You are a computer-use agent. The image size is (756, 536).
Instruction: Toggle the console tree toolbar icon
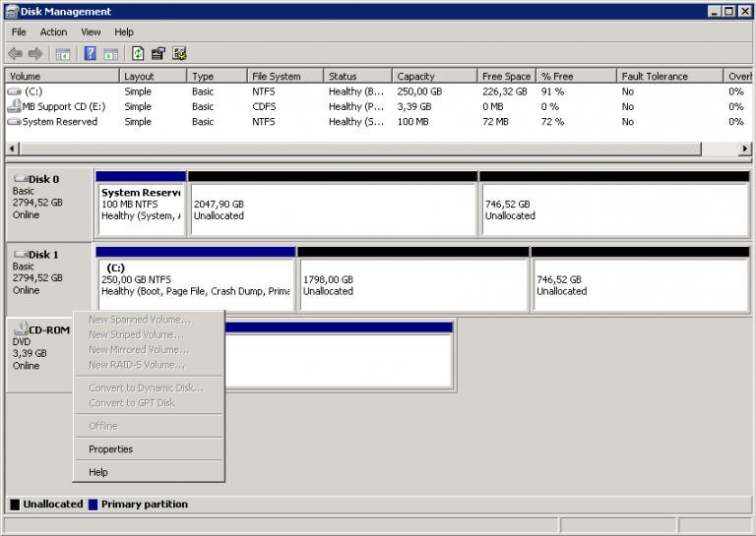click(63, 54)
